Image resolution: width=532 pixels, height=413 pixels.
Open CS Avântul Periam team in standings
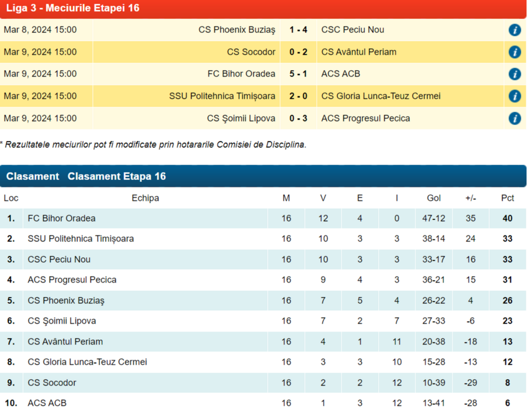click(x=65, y=342)
